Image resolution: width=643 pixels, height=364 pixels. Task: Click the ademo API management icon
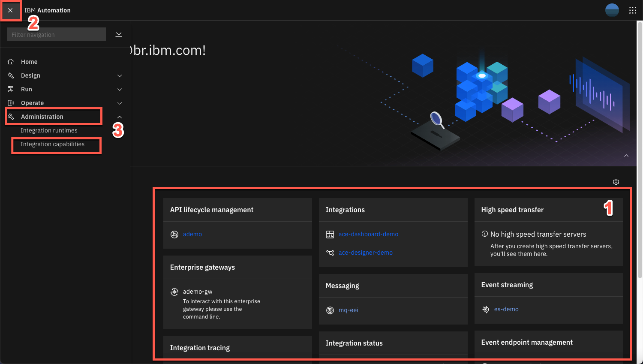tap(174, 234)
